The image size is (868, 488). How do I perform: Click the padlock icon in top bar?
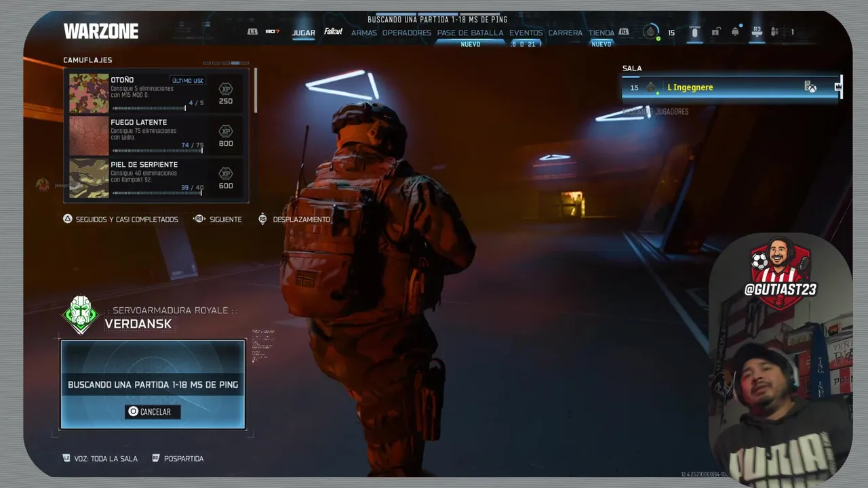tap(715, 32)
